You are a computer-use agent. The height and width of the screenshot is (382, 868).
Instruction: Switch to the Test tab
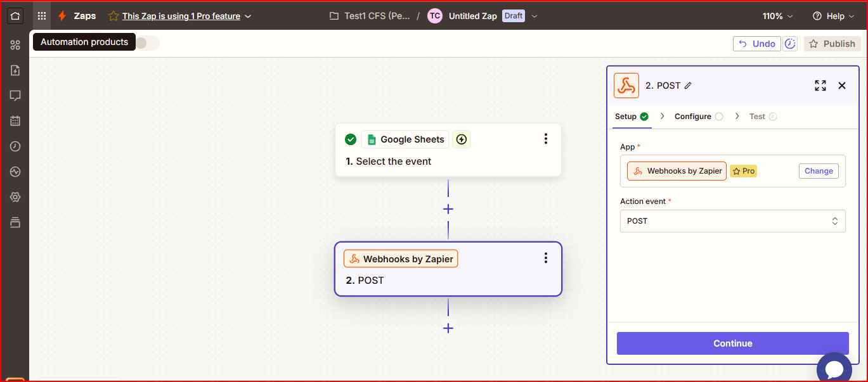click(763, 117)
